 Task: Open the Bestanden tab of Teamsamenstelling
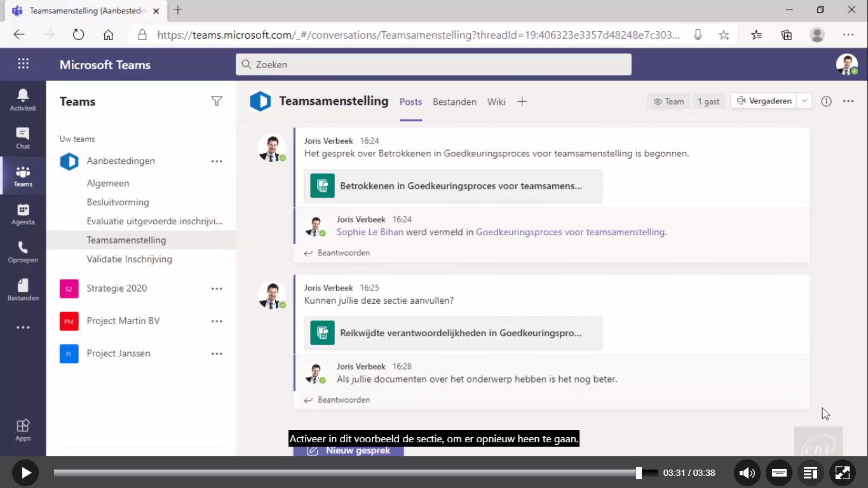coord(454,102)
